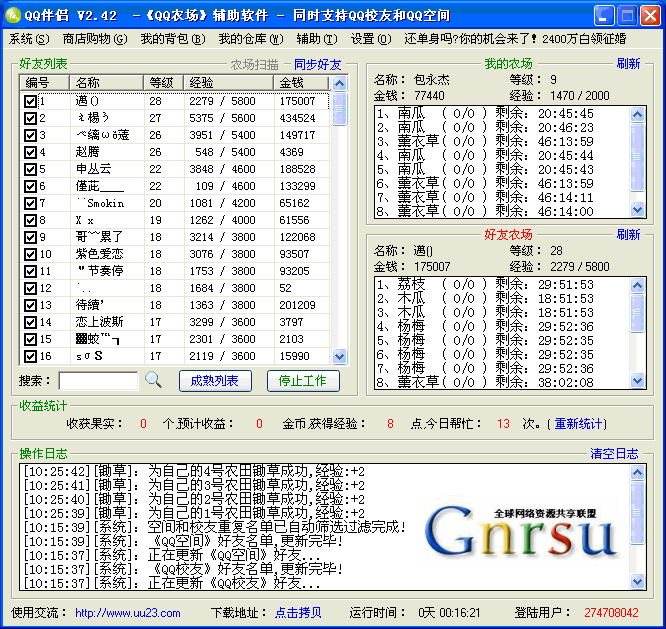Toggle checkbox for 紫色爱恋 row 10

[x=30, y=254]
